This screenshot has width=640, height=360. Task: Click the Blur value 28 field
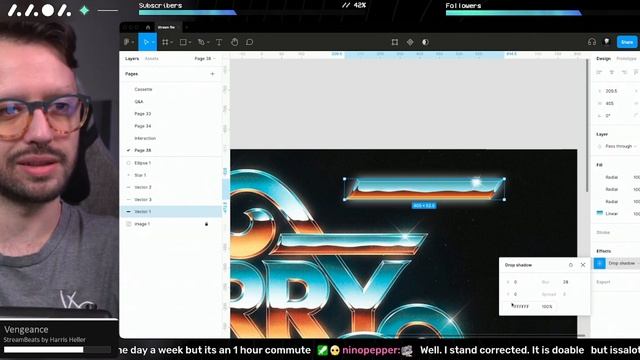pos(566,282)
